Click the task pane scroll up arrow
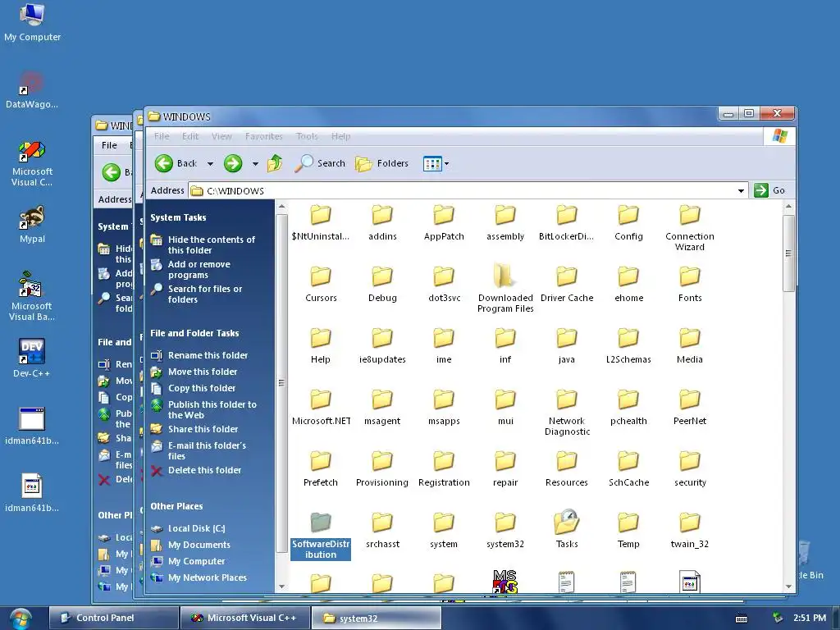Viewport: 840px width, 630px height. [x=282, y=206]
